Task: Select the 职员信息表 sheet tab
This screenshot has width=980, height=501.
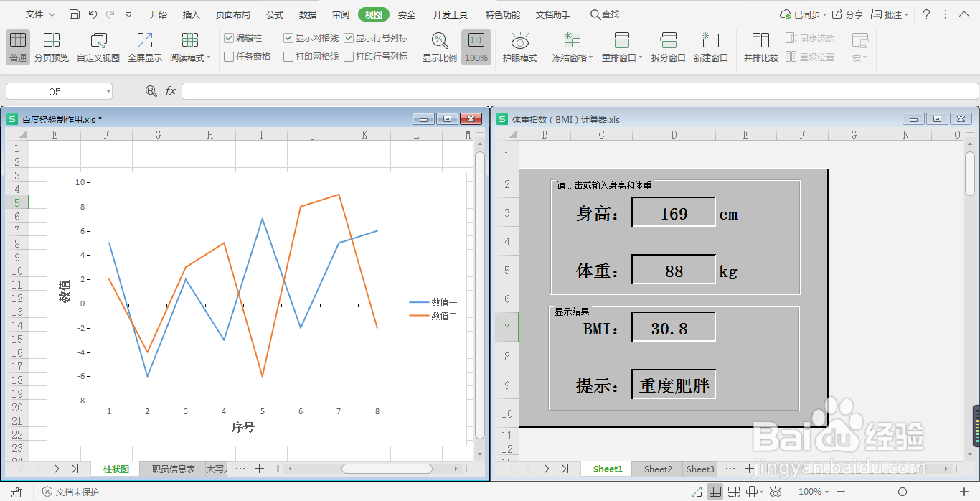Action: (173, 469)
